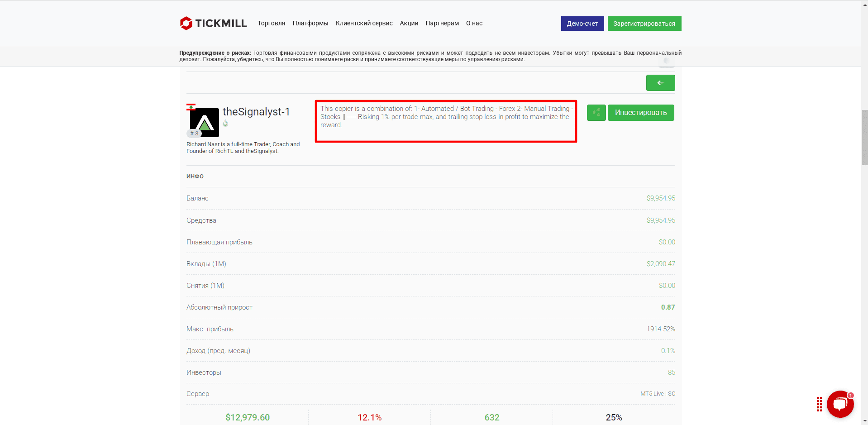Image resolution: width=868 pixels, height=425 pixels.
Task: Click the Средства row label
Action: [201, 220]
